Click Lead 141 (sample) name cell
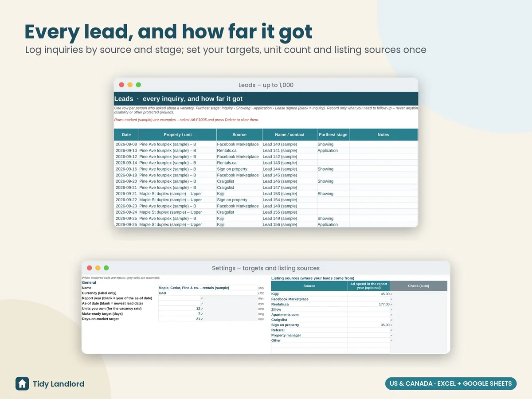Viewport: 532px width, 399px height. 289,150
